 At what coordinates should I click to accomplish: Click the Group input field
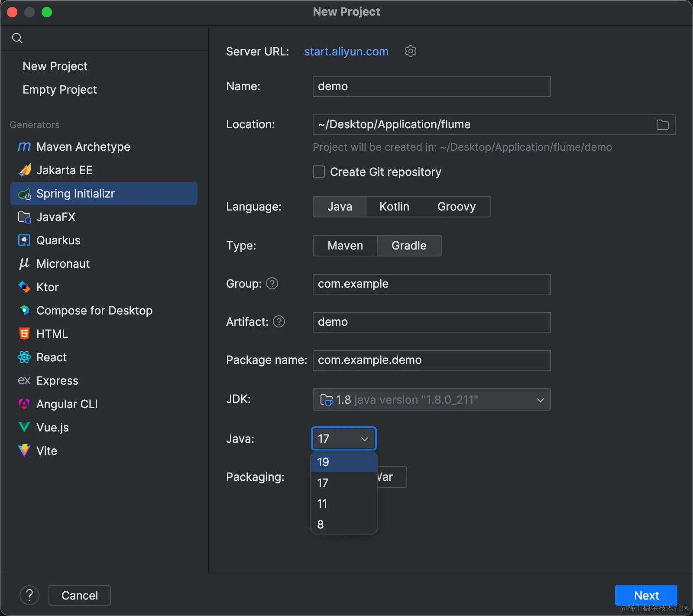[x=431, y=284]
